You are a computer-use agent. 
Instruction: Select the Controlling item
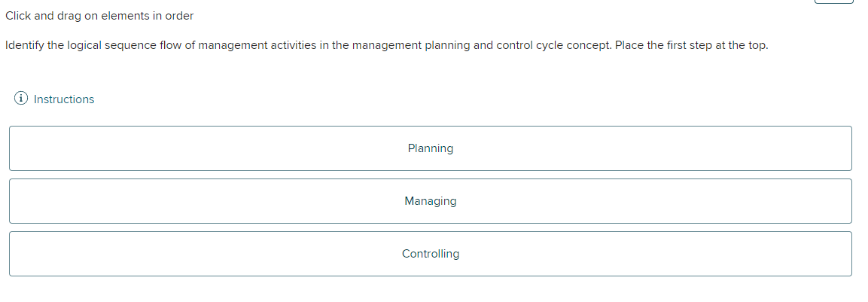[x=430, y=254]
